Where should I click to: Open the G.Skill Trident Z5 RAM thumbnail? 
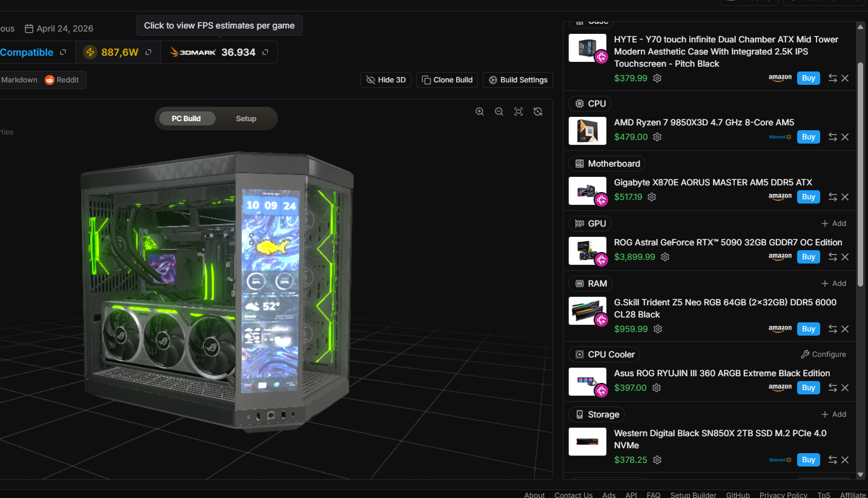click(588, 311)
